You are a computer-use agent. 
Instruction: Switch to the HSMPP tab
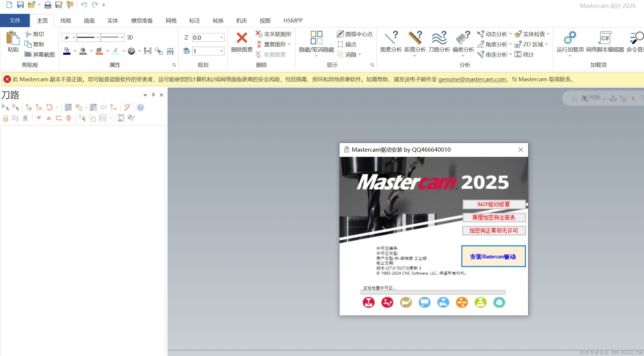pyautogui.click(x=293, y=20)
